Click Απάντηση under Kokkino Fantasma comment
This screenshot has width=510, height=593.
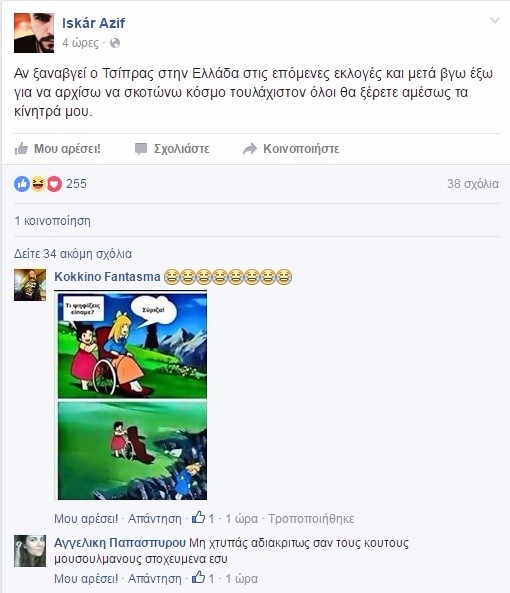coord(155,518)
